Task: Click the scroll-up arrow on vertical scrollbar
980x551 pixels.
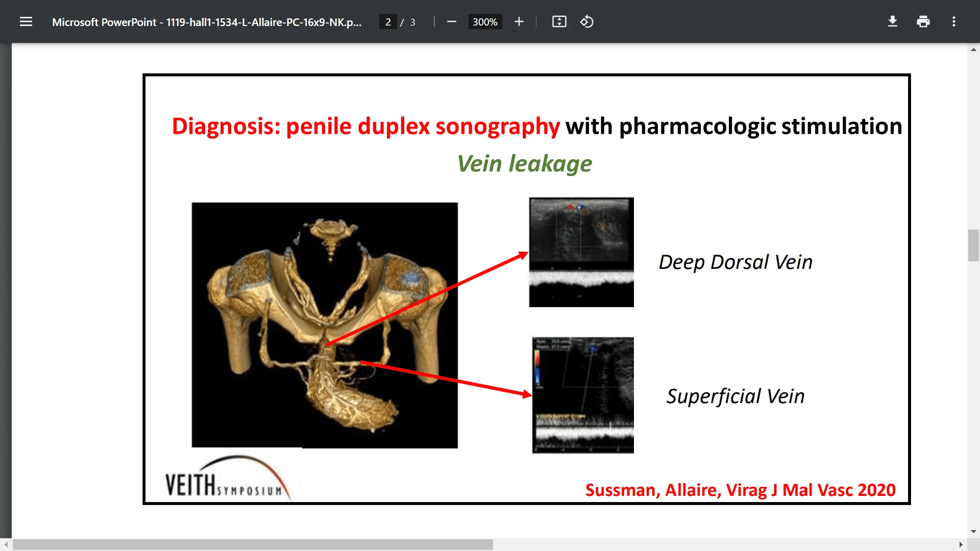Action: 974,49
